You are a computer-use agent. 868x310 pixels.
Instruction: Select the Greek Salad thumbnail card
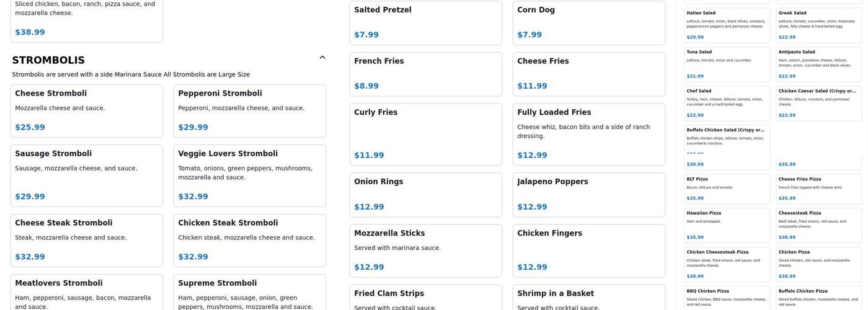[x=818, y=25]
